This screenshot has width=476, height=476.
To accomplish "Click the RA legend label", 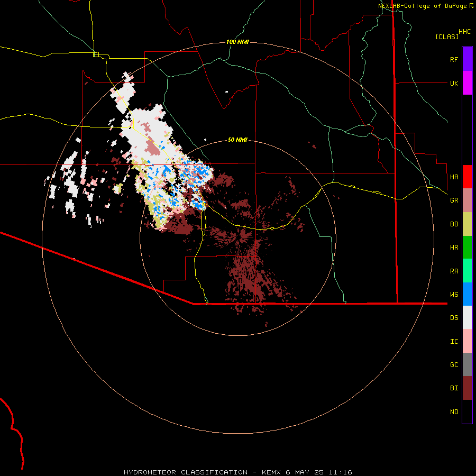I will (454, 271).
